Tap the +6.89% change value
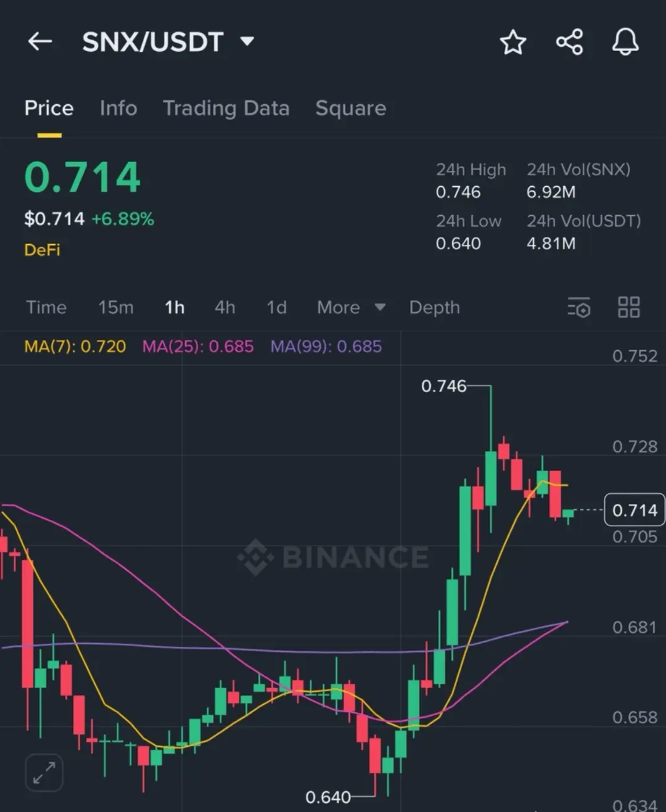666x812 pixels. point(123,219)
